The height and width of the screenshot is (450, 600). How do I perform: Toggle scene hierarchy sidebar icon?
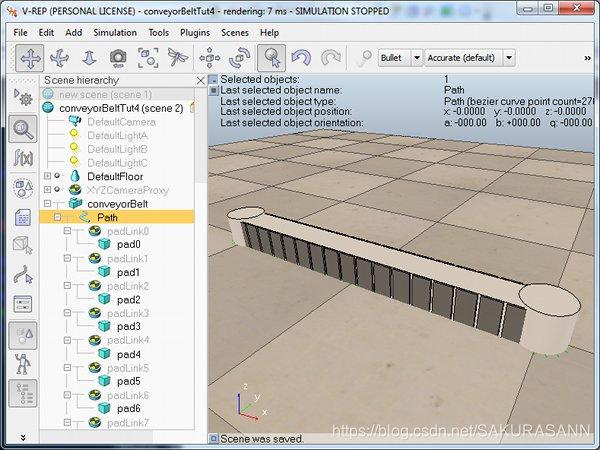tap(23, 393)
